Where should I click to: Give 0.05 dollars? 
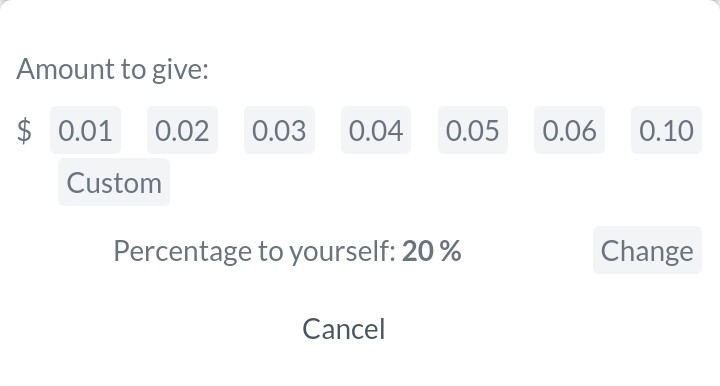(472, 130)
